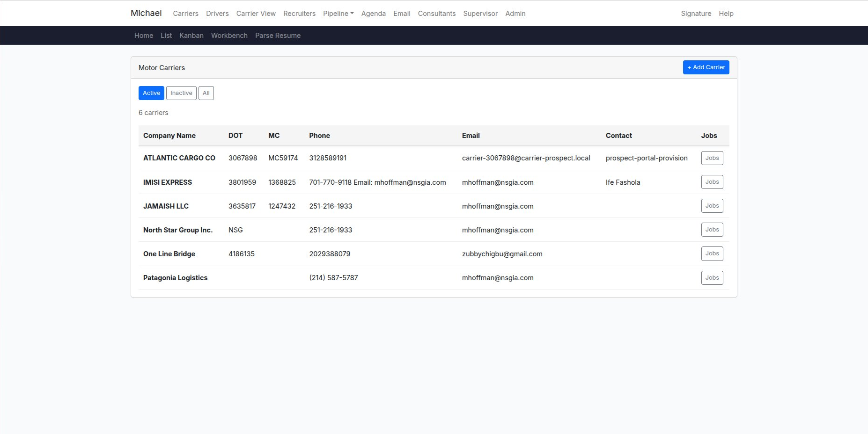This screenshot has height=434, width=868.
Task: Select the Active filter
Action: [151, 93]
